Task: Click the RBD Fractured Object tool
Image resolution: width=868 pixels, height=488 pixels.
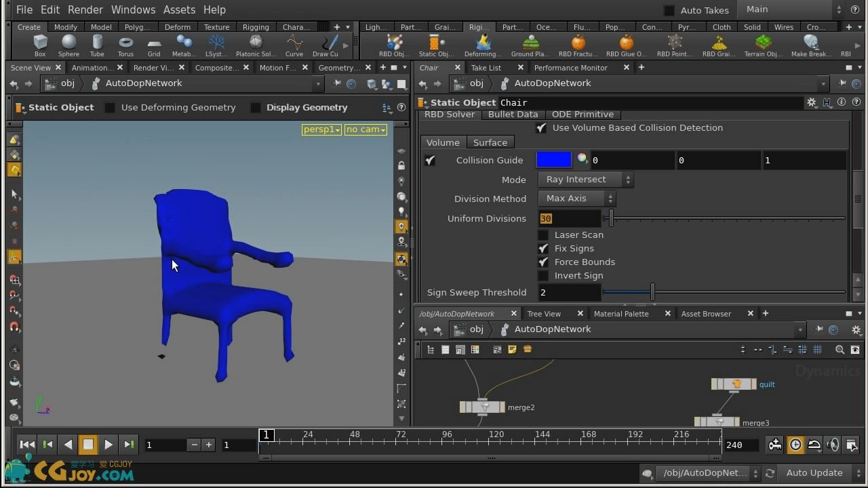Action: 578,45
